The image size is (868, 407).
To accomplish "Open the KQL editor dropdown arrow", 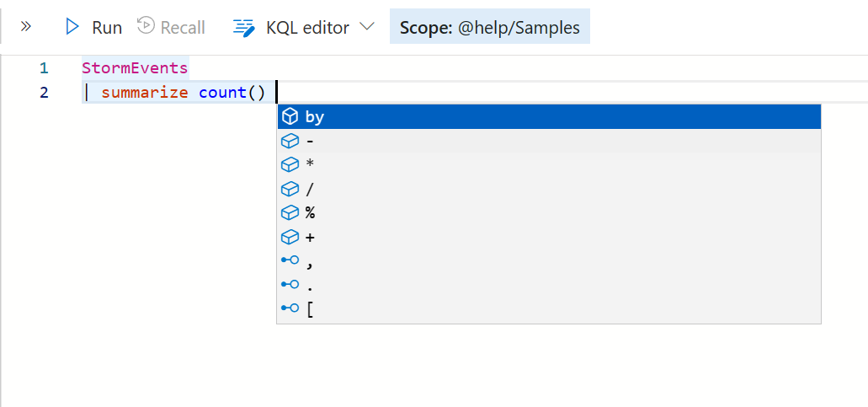I will (367, 26).
